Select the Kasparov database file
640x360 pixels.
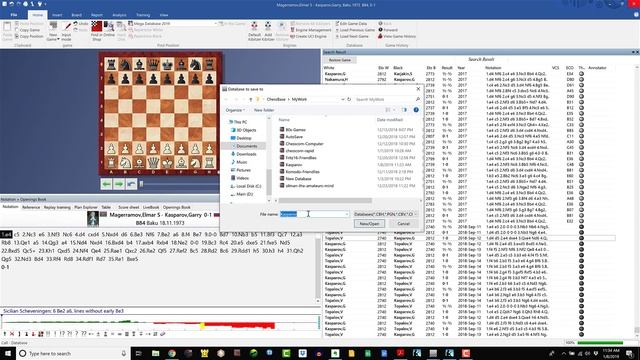click(x=291, y=165)
